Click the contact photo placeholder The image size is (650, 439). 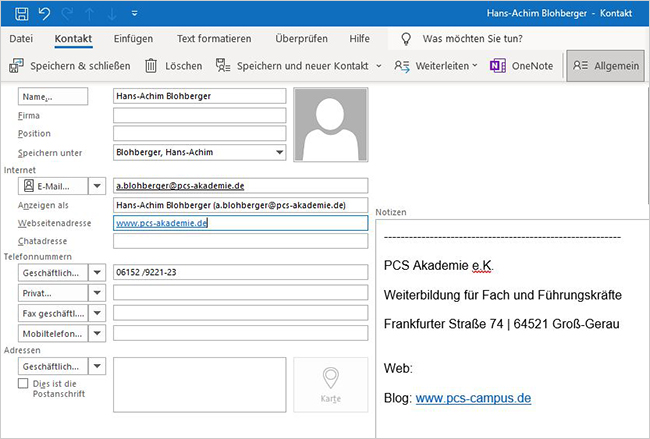330,124
